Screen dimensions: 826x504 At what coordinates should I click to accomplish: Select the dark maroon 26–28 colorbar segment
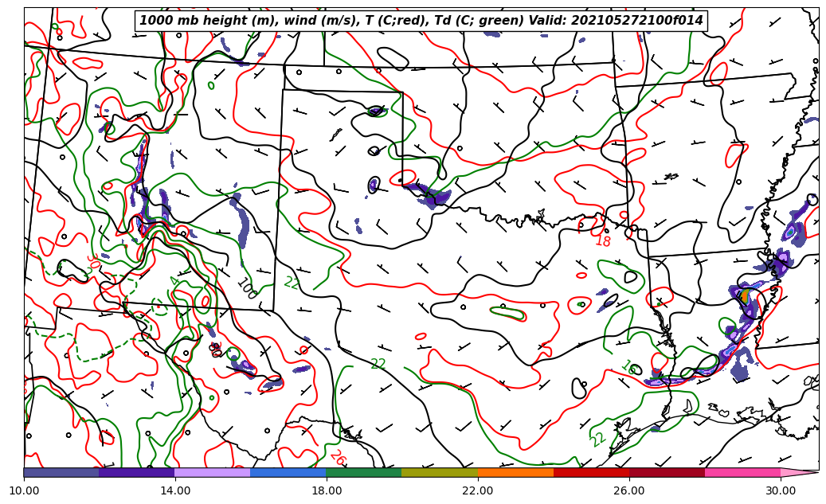667,472
